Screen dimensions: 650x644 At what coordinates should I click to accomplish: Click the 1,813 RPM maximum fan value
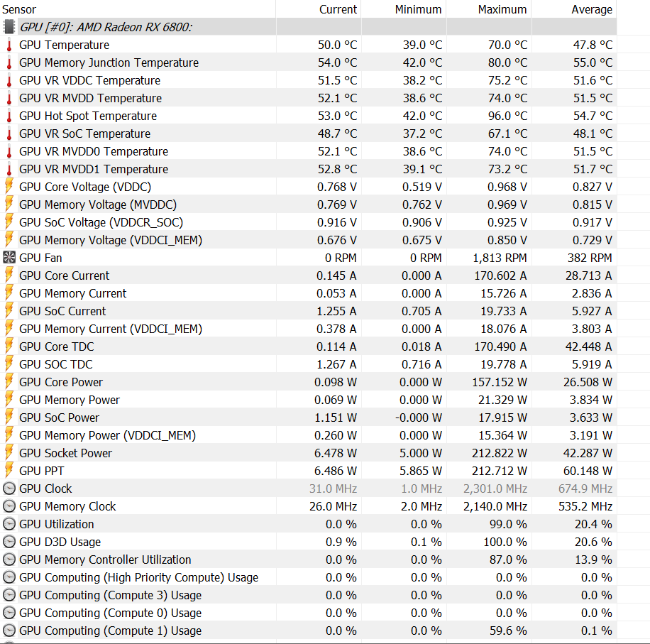[x=500, y=258]
